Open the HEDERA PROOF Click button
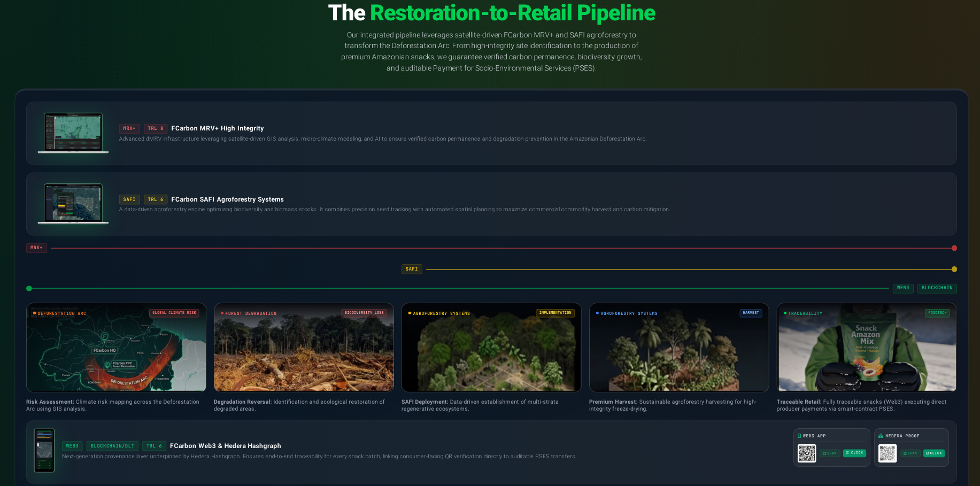980x486 pixels. point(934,453)
